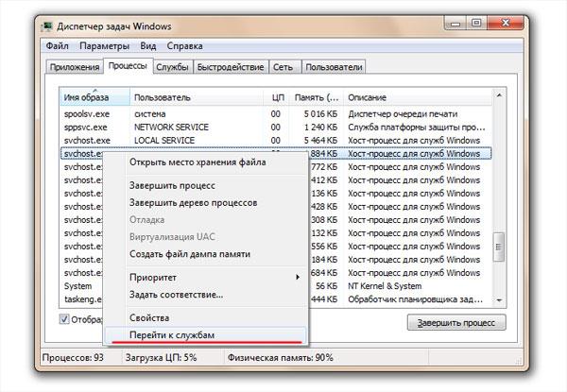Viewport: 567px width, 392px height.
Task: Click the Task Manager title bar icon
Action: (x=46, y=26)
